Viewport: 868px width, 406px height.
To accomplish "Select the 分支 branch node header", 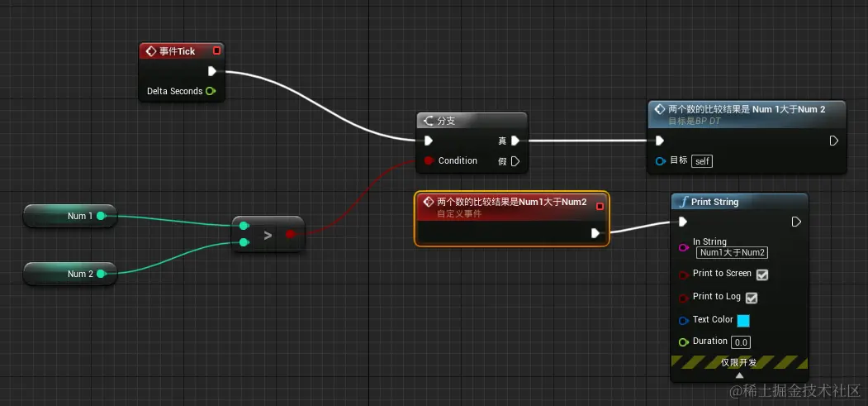I will [x=472, y=121].
